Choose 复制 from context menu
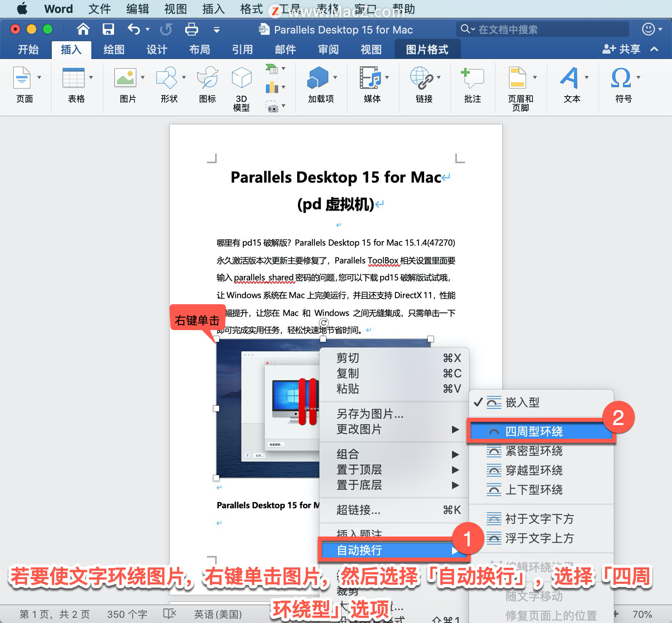 click(394, 373)
